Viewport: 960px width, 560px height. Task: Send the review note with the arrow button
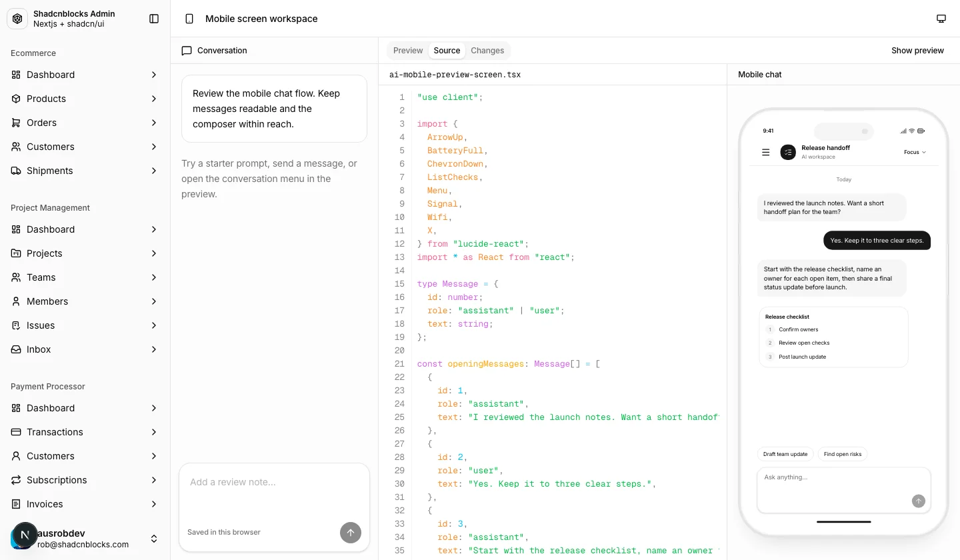click(351, 532)
